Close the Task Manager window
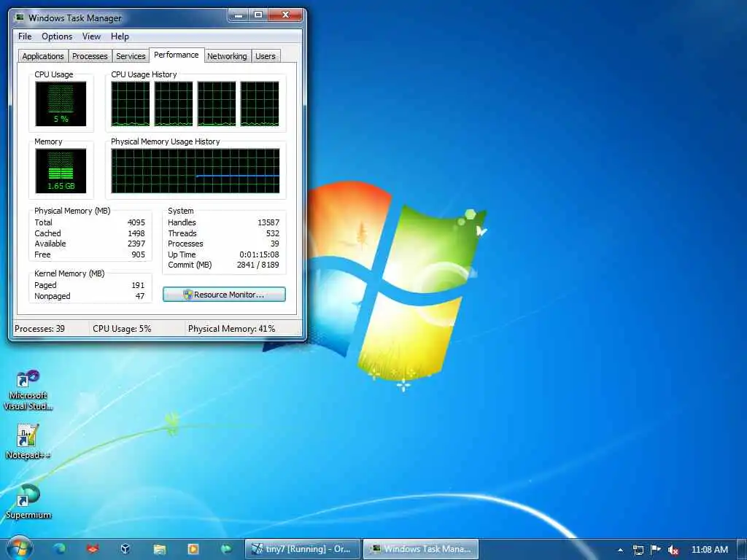Image resolution: width=747 pixels, height=560 pixels. pos(285,15)
